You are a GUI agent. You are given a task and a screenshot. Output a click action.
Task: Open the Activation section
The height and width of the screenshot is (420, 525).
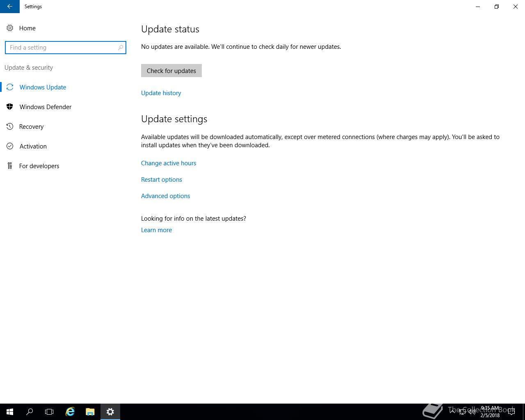tap(33, 146)
